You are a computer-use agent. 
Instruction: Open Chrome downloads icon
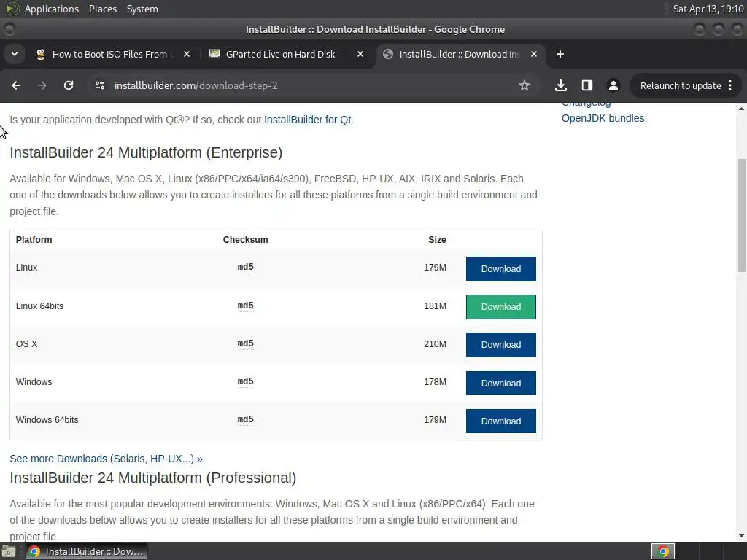(561, 85)
